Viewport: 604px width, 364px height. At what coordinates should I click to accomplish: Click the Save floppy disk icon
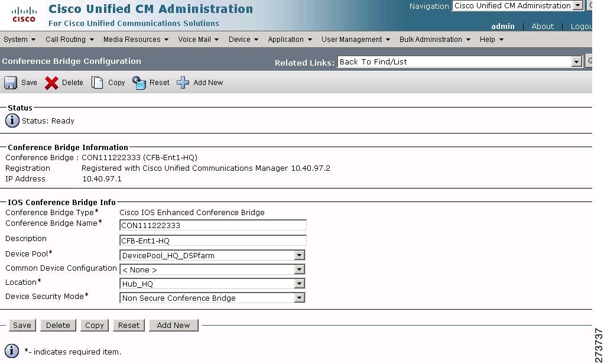11,82
